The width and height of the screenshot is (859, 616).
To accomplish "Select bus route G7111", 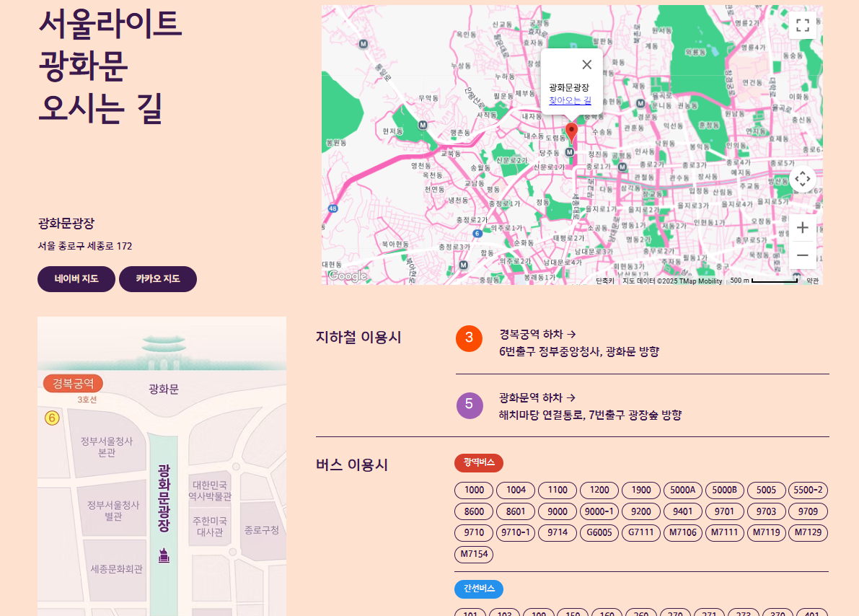I will (x=640, y=532).
